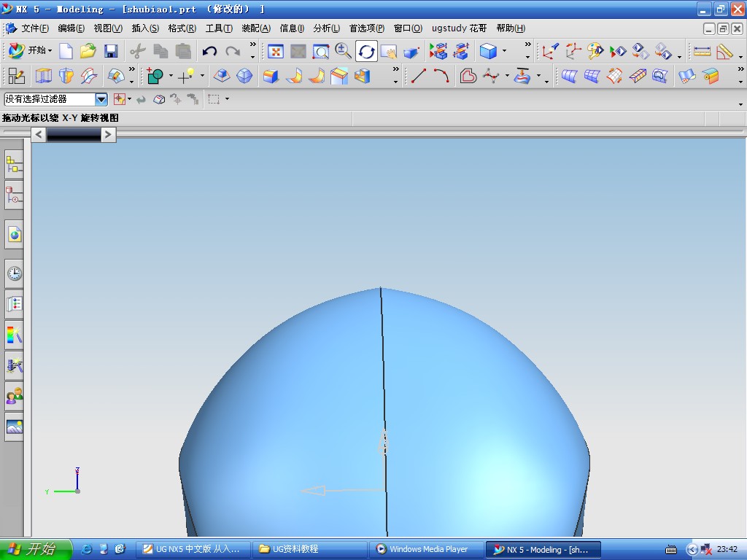Click the Copy icon in toolbar

pos(160,51)
